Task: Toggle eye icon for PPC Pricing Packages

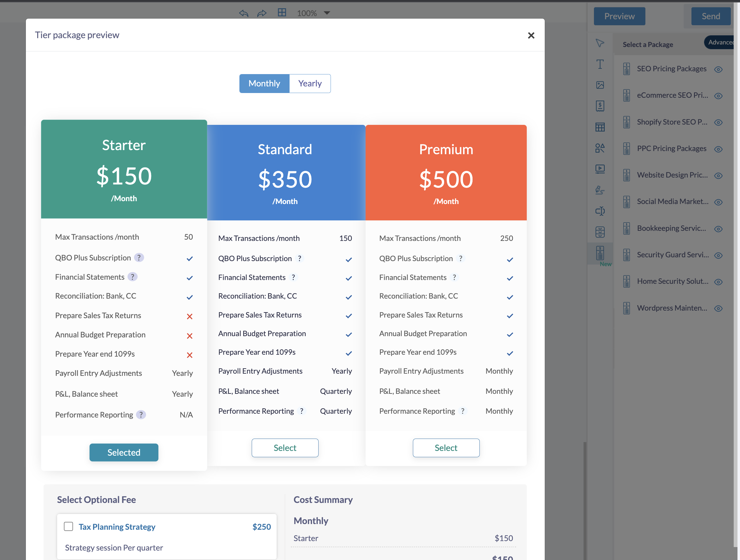Action: tap(718, 149)
